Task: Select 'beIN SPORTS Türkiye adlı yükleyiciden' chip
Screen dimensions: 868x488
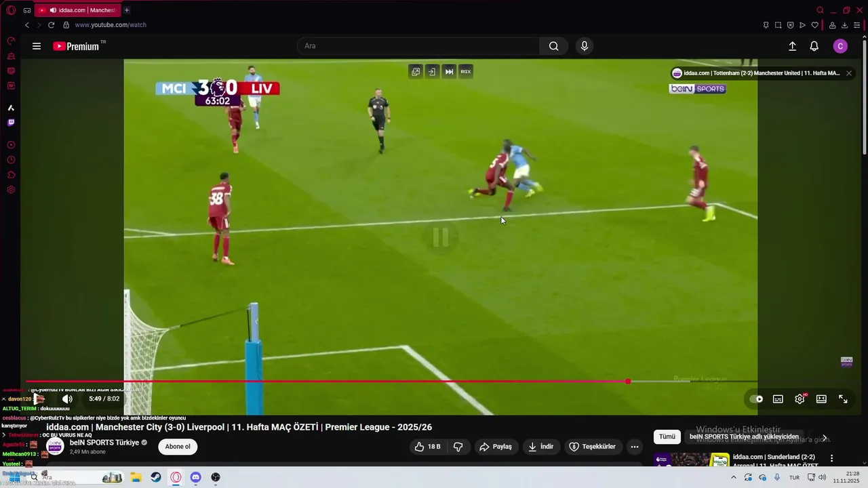Action: 744,436
